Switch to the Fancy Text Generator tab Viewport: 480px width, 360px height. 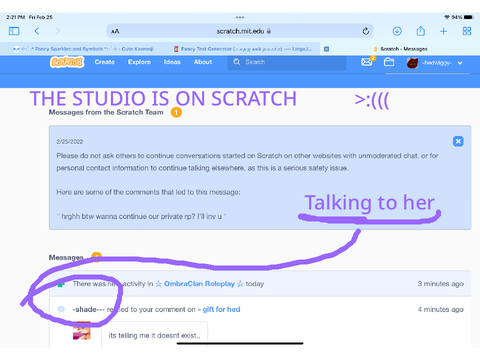(x=243, y=49)
